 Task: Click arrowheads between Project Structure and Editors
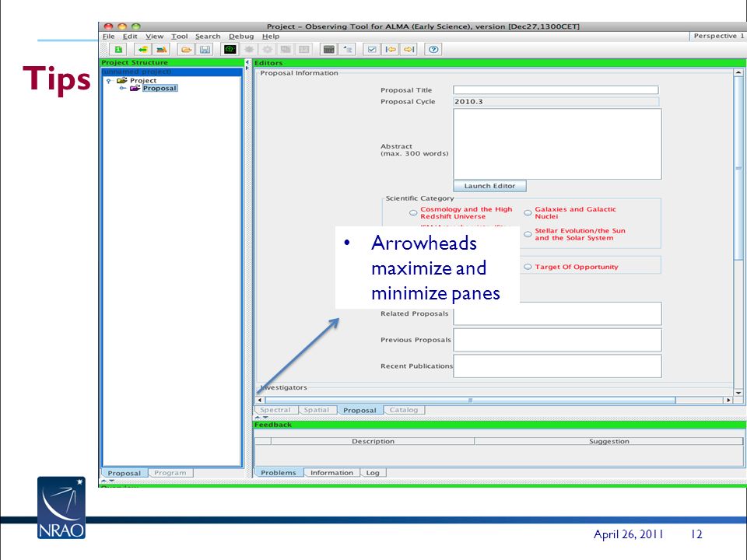coord(247,65)
